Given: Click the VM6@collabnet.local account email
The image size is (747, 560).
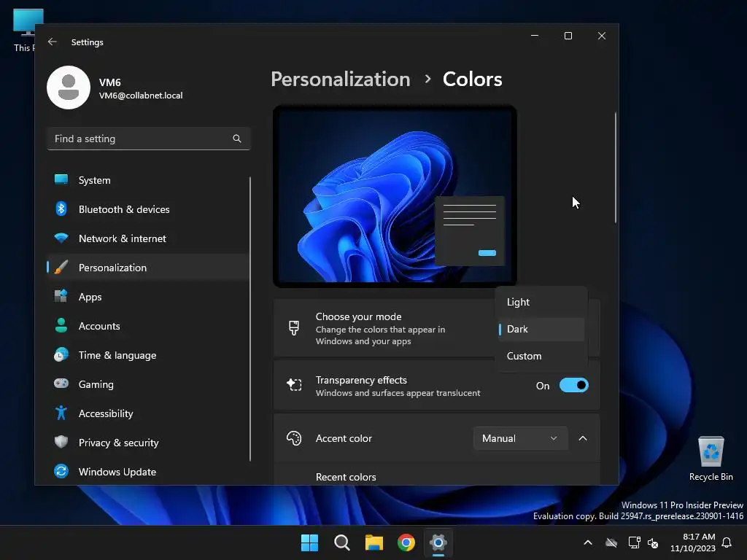Looking at the screenshot, I should pos(141,96).
